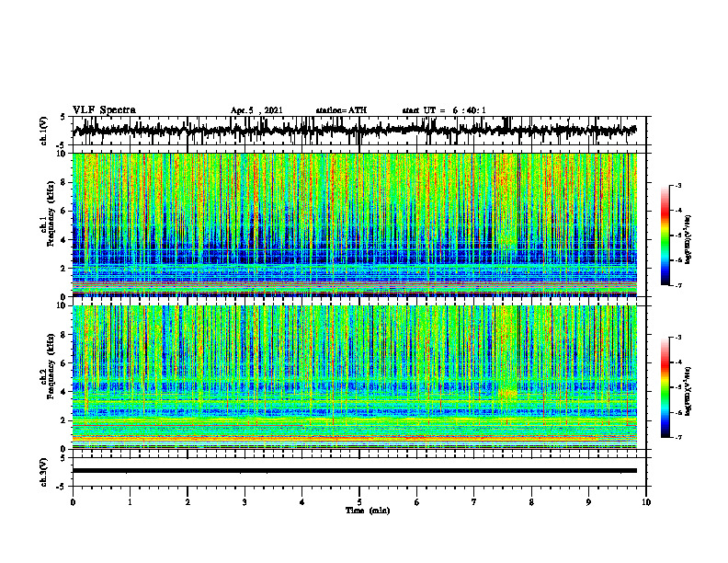Click the ch.2 spectrogram panel
The width and height of the screenshot is (728, 563).
point(354,377)
